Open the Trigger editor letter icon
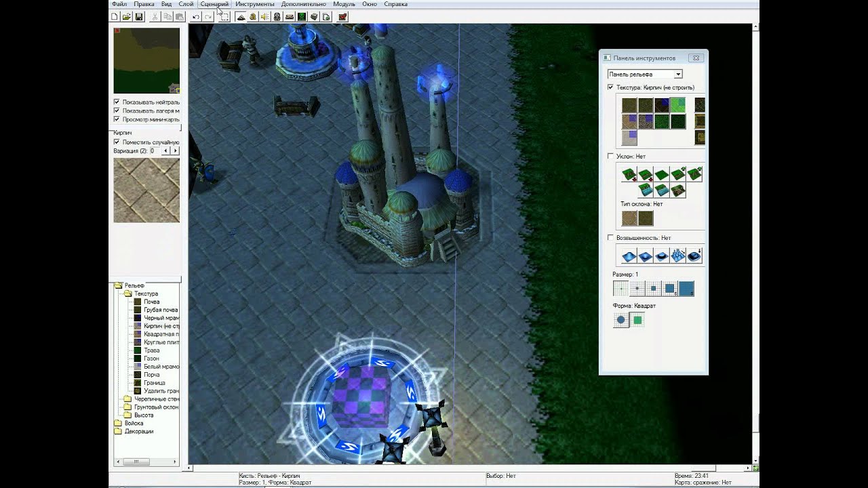Image resolution: width=868 pixels, height=488 pixels. click(x=253, y=16)
